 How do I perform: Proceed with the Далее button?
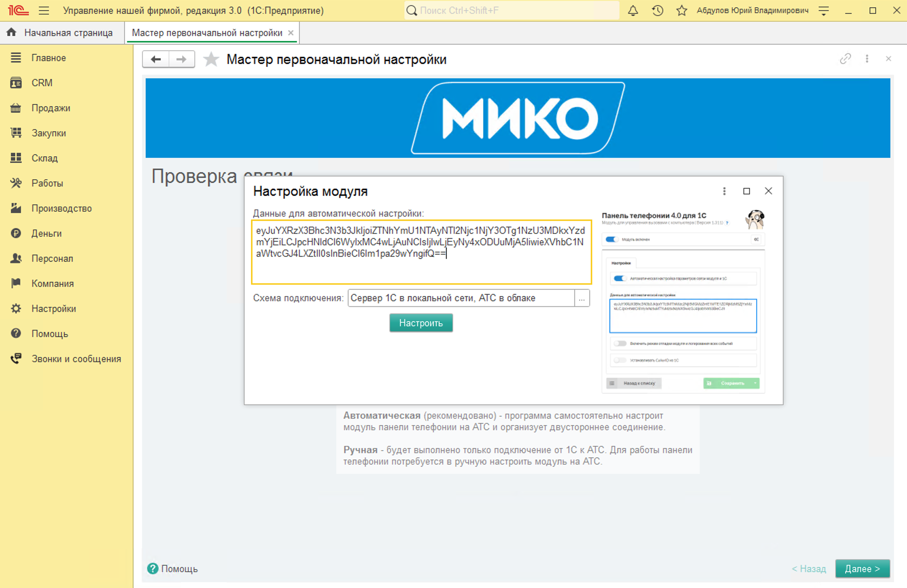click(863, 569)
